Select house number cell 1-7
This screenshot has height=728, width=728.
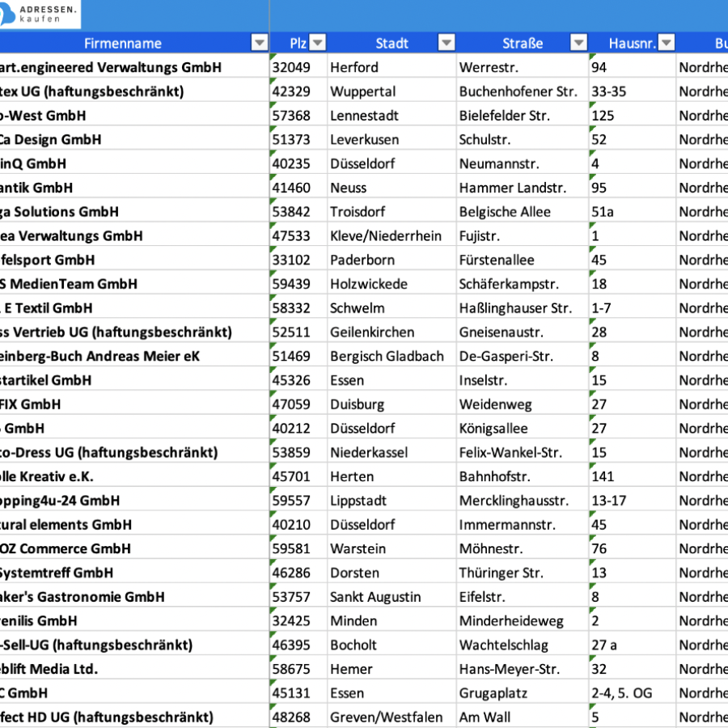point(633,309)
